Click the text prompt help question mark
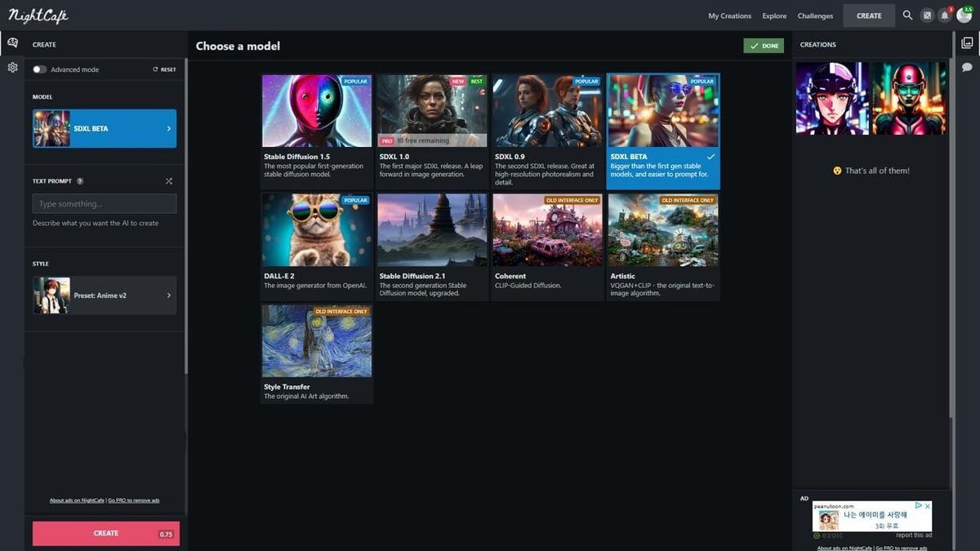The image size is (980, 551). (80, 181)
